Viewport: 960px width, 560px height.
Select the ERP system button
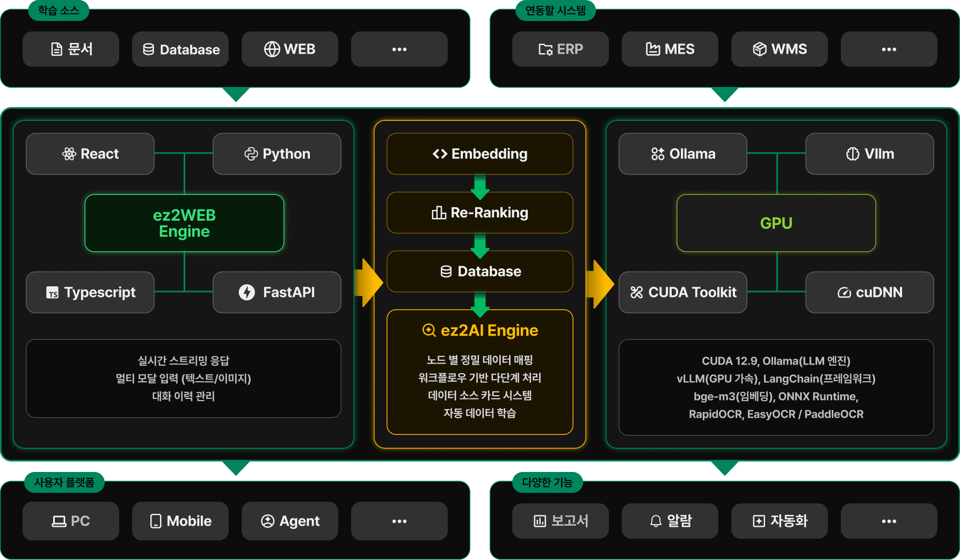tap(560, 49)
